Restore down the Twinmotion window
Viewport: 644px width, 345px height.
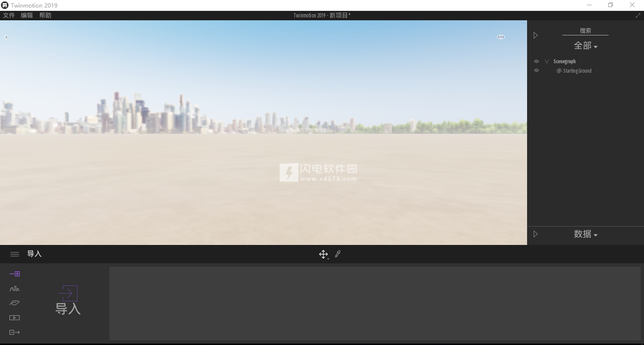611,5
